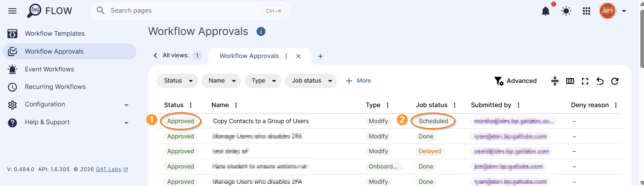
Task: Focus the Search pages field
Action: pyautogui.click(x=190, y=10)
